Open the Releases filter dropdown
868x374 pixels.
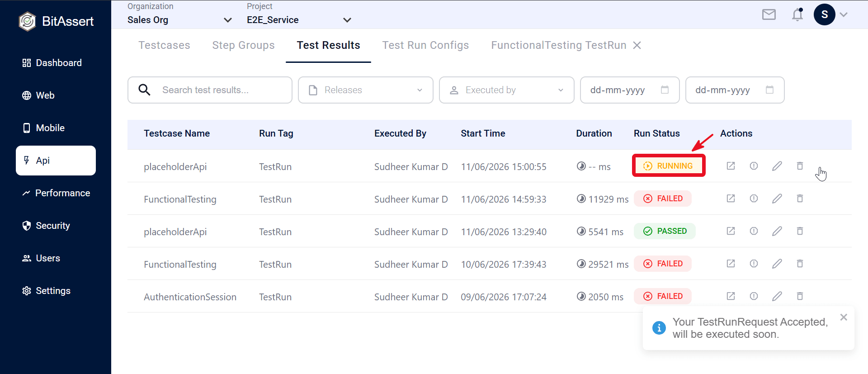(x=365, y=90)
